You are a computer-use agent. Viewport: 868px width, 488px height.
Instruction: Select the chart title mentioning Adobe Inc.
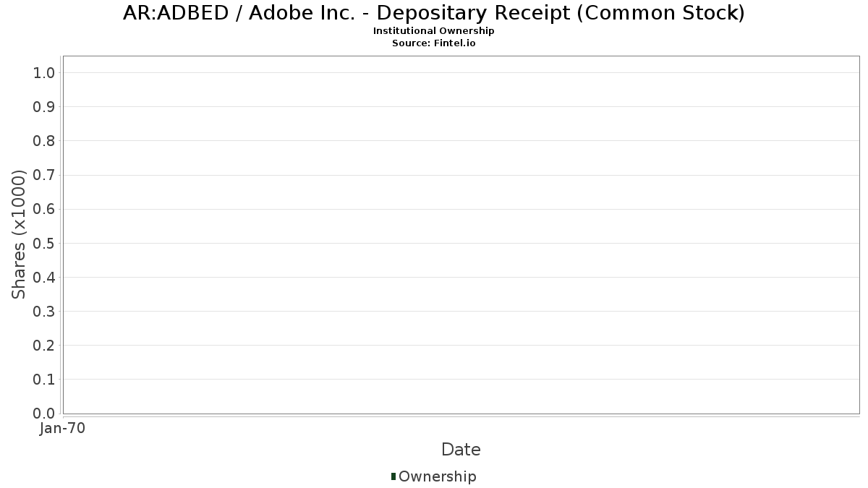[x=433, y=13]
